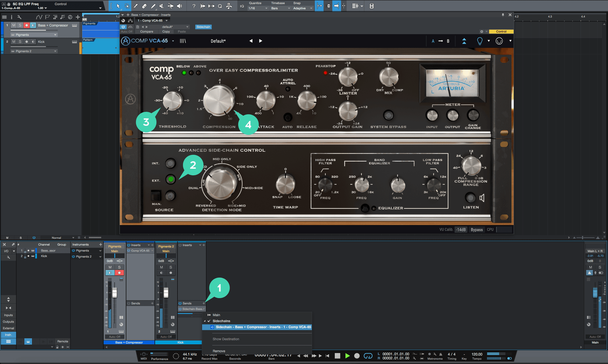
Task: Click the Arturia lightbulb tutorial icon
Action: [x=480, y=41]
